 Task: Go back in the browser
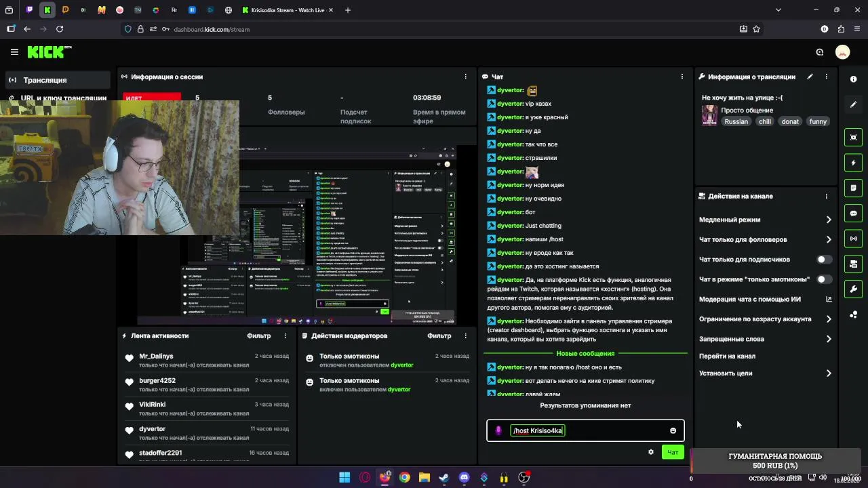click(27, 29)
